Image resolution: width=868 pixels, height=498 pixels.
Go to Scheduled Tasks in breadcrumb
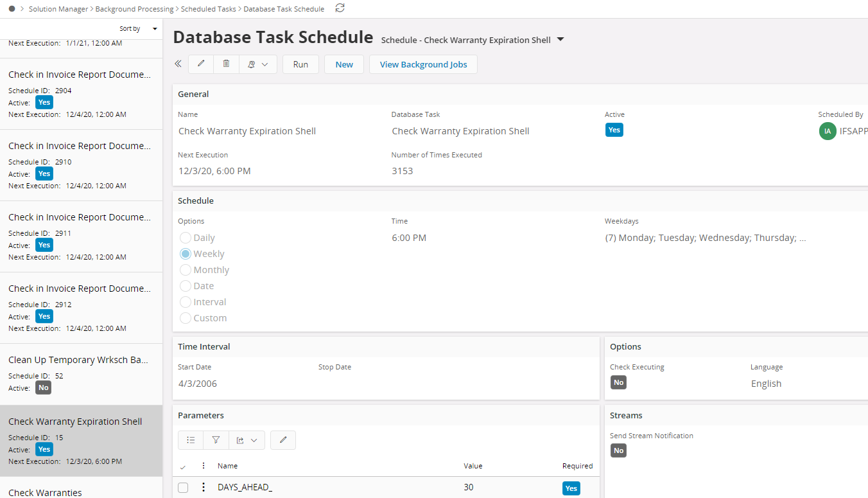point(209,9)
